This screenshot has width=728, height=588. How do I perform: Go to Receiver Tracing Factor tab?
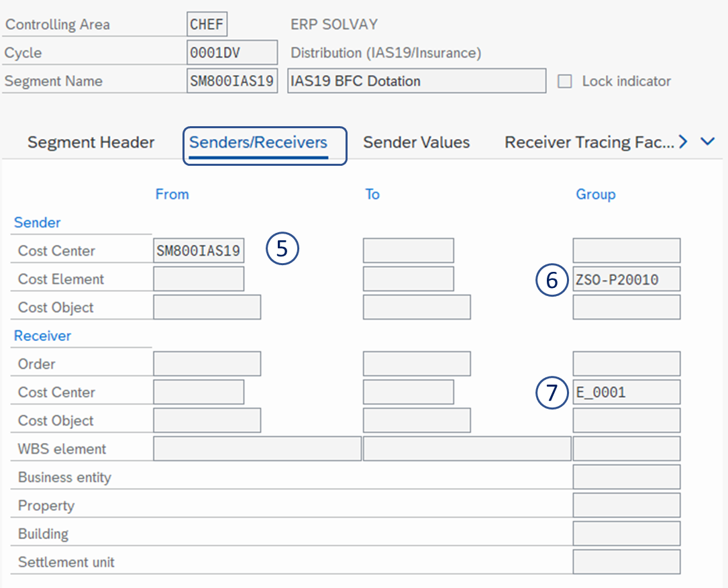(588, 142)
